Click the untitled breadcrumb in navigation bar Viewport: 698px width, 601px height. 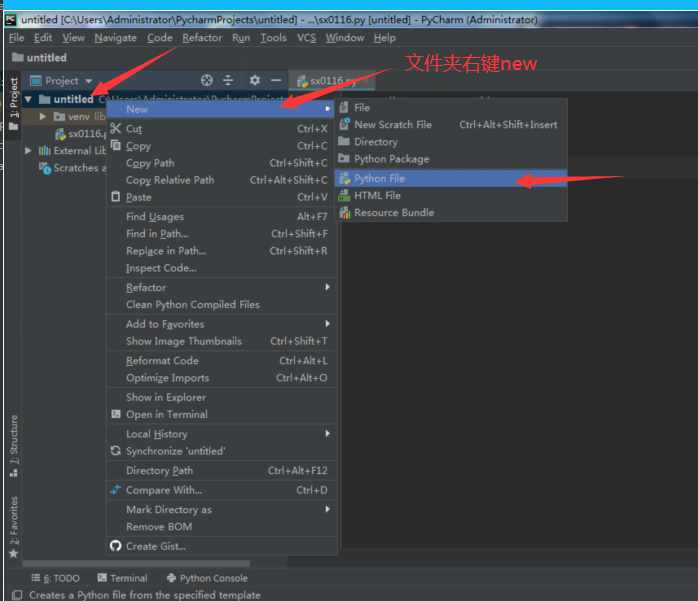[40, 58]
